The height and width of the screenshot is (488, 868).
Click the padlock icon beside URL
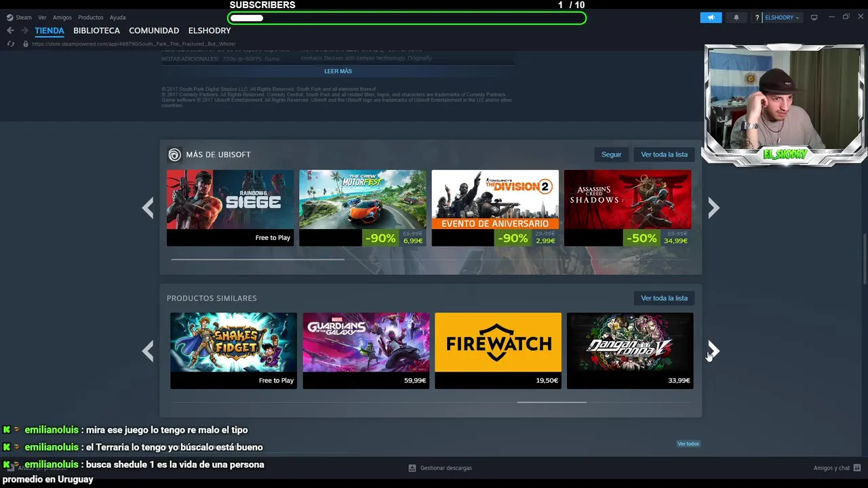pyautogui.click(x=26, y=44)
